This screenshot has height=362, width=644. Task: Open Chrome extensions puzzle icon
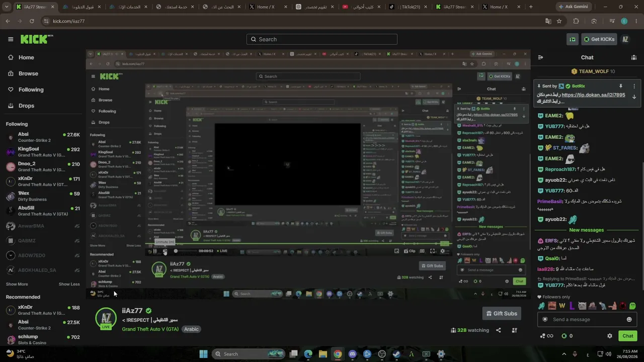[576, 21]
